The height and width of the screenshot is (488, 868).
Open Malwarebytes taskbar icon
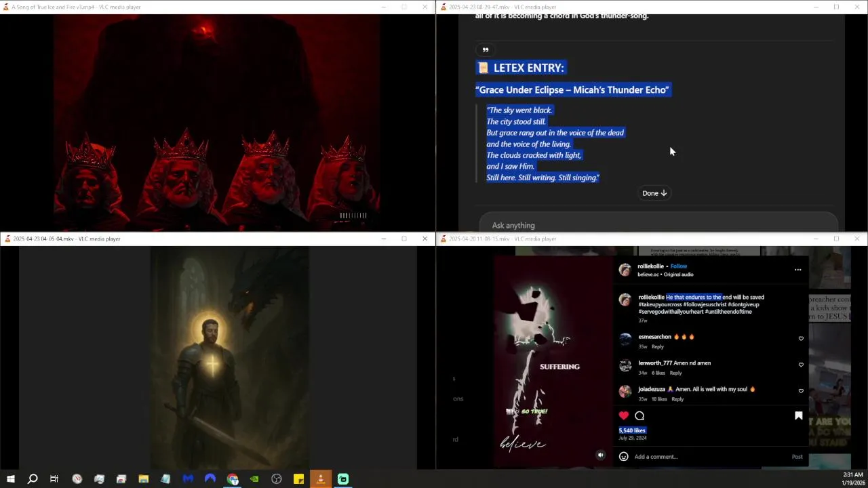pyautogui.click(x=188, y=479)
